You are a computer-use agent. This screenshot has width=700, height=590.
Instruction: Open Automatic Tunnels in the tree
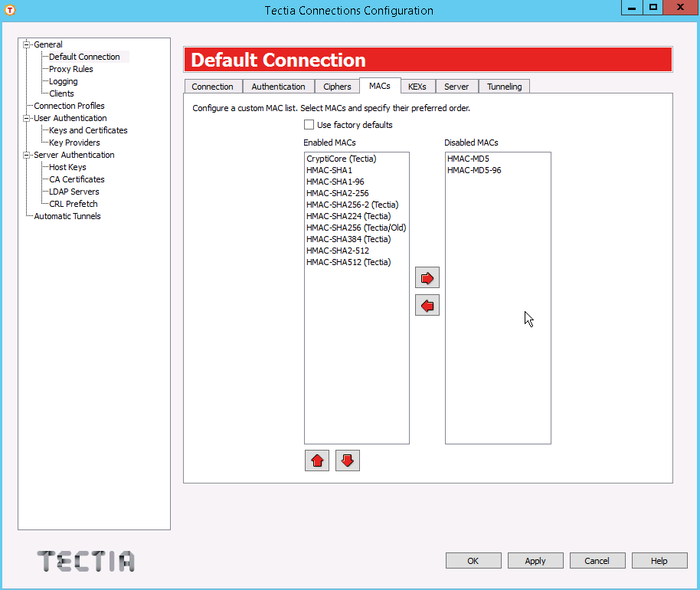point(67,216)
